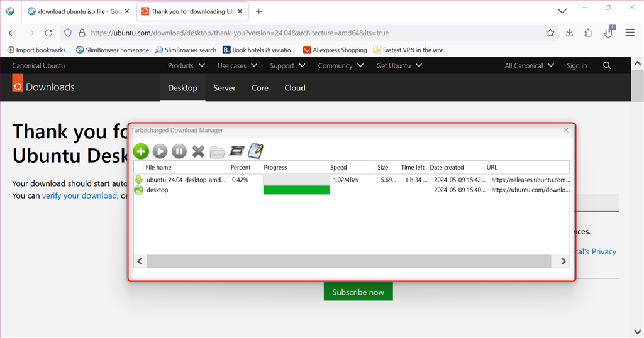The width and height of the screenshot is (644, 338).
Task: Open browser downloads arrow icon
Action: click(569, 33)
